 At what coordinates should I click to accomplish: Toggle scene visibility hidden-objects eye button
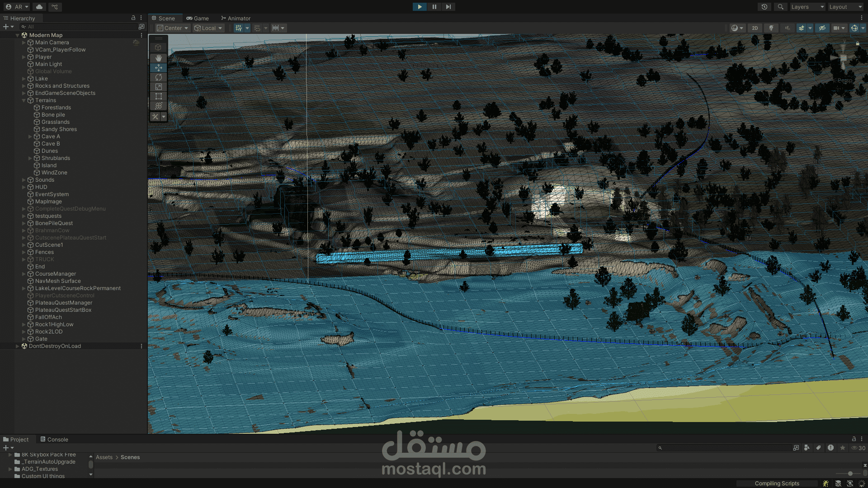click(822, 28)
